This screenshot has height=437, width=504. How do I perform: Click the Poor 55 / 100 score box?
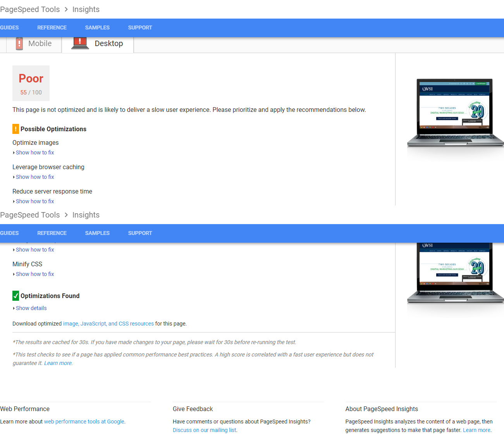tap(31, 83)
